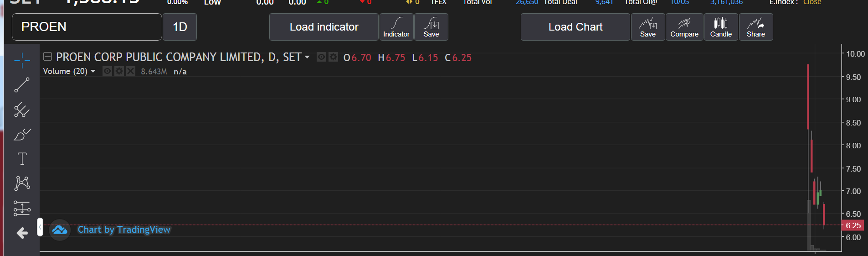Pick the brush drawing tool
Viewport: 868px width, 256px height.
tap(22, 135)
